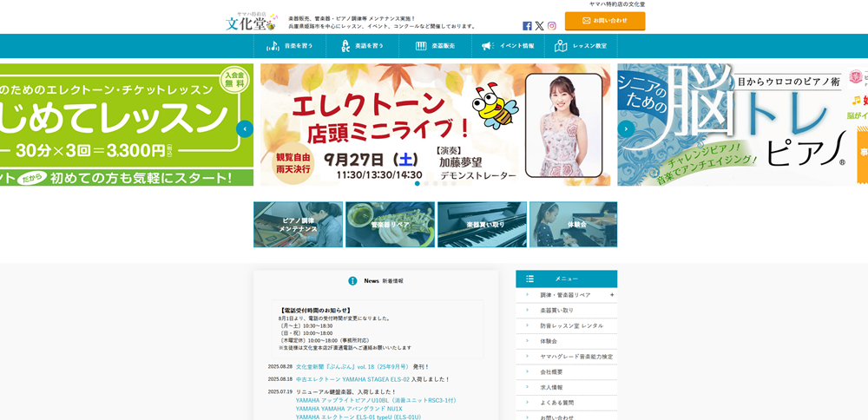
Task: Select 防音レッスン室 レンタル in the sidebar menu
Action: (571, 325)
